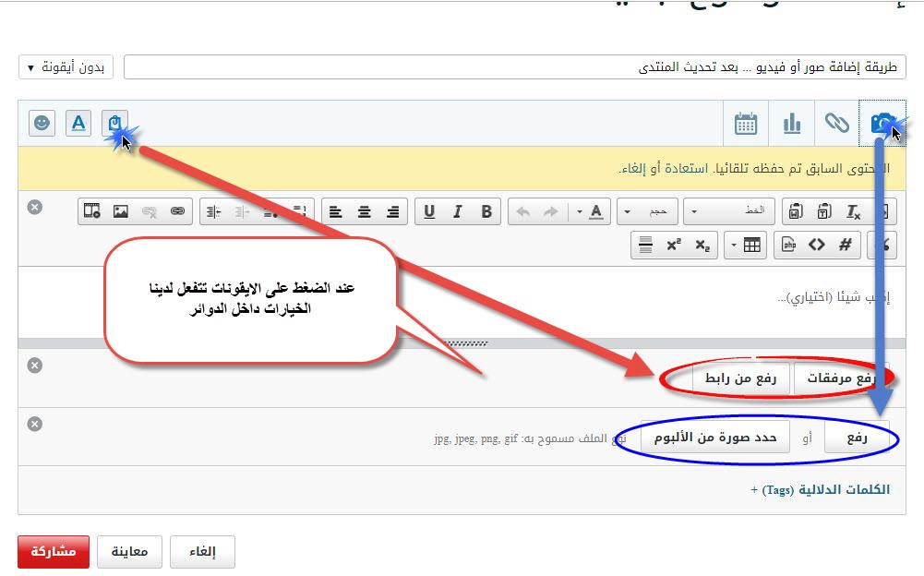Open the calendar event icon

point(746,123)
